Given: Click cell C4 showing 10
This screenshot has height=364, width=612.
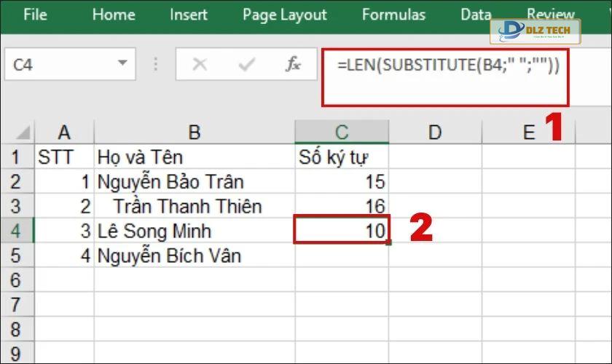Looking at the screenshot, I should [342, 230].
